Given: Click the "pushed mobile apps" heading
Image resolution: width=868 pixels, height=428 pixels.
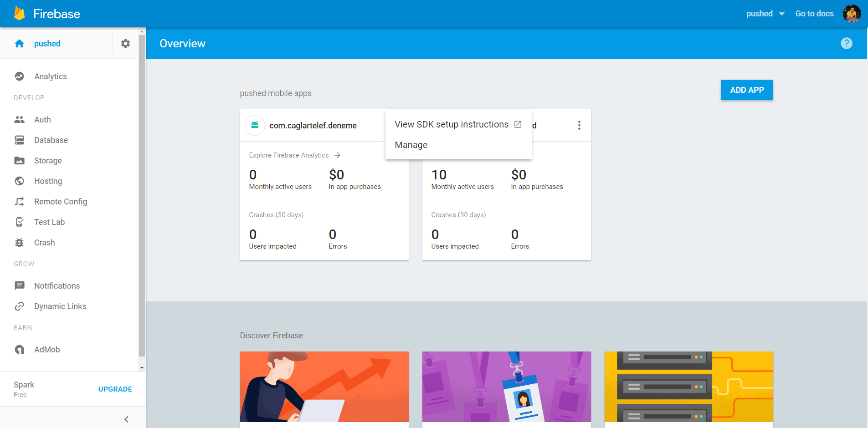Looking at the screenshot, I should tap(276, 93).
